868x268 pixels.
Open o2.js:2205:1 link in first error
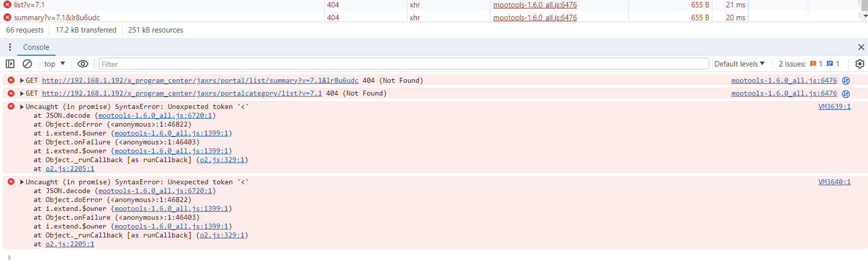[x=70, y=168]
